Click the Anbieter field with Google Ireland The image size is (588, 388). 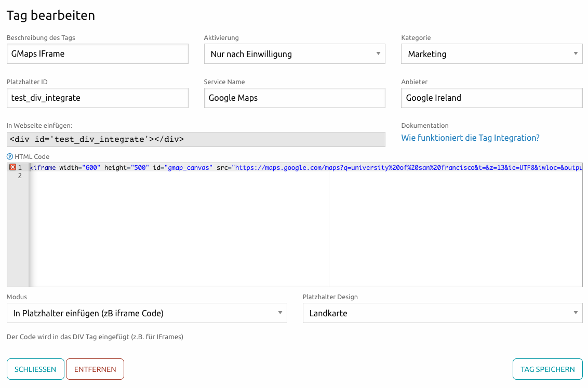tap(491, 98)
